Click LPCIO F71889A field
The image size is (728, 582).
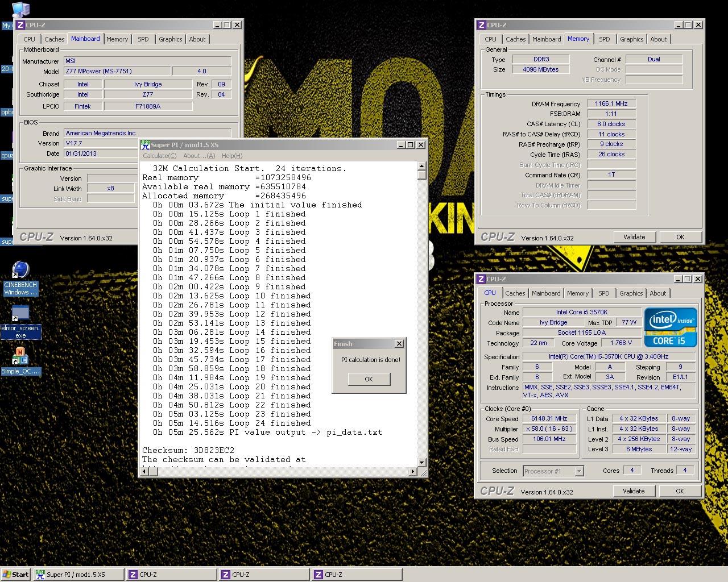[148, 106]
